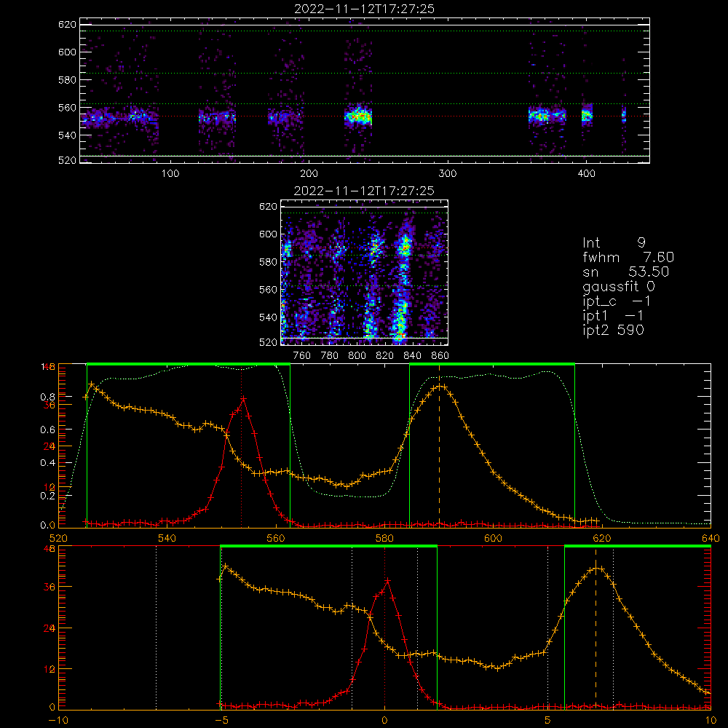
Task: Click the top spectrogram title 2022-11-12T17:27:25
Action: [364, 9]
